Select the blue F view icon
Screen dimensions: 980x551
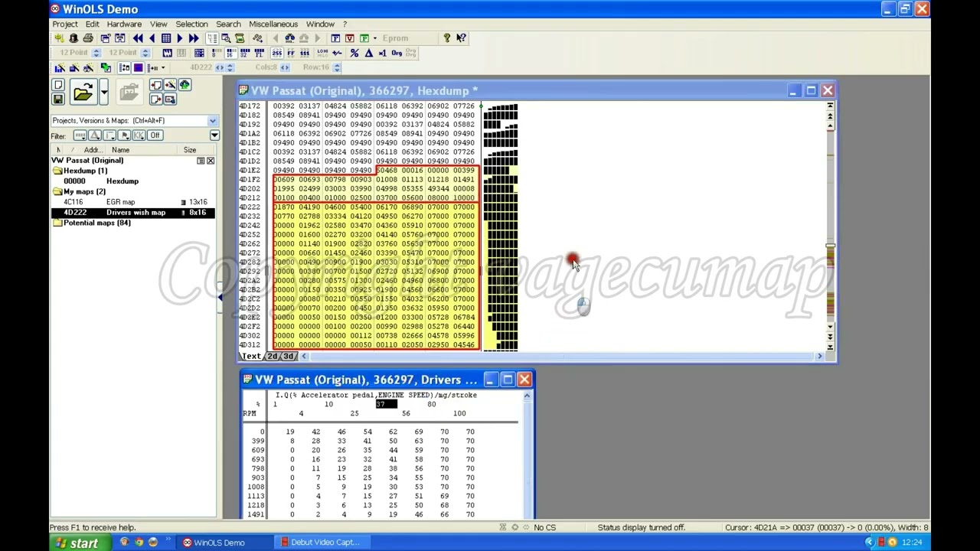pyautogui.click(x=335, y=38)
